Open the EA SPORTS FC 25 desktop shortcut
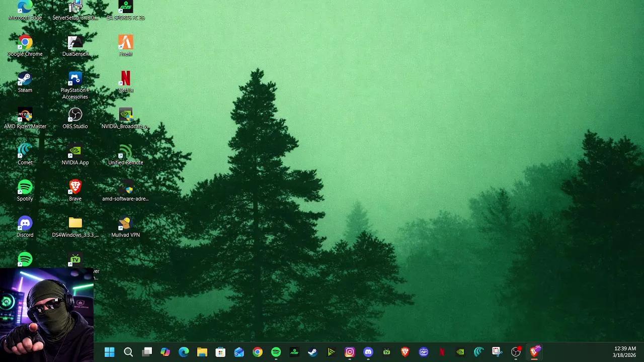 [x=126, y=11]
